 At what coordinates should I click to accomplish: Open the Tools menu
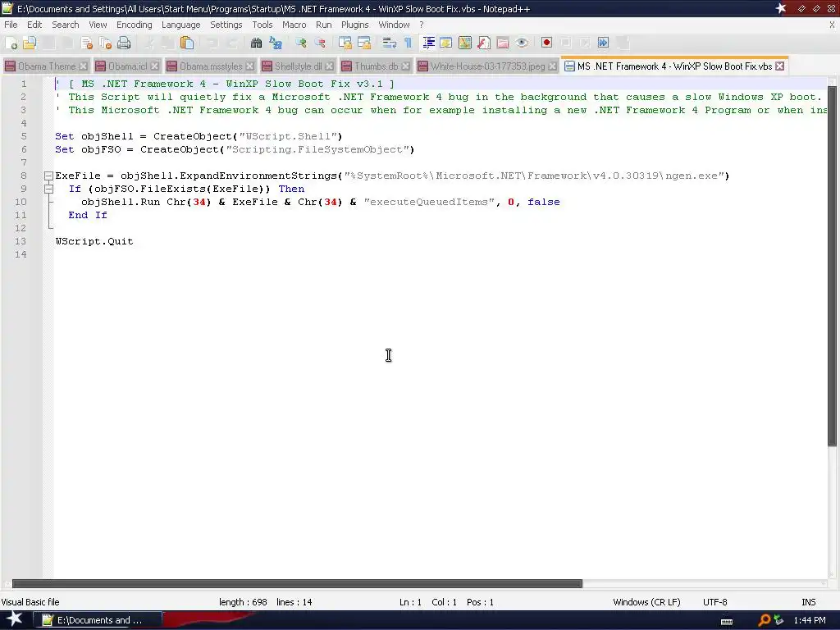[x=262, y=25]
